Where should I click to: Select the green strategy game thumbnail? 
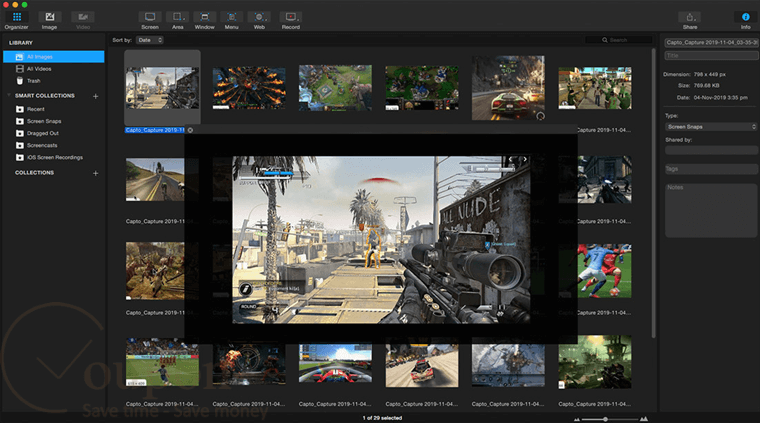click(x=422, y=88)
